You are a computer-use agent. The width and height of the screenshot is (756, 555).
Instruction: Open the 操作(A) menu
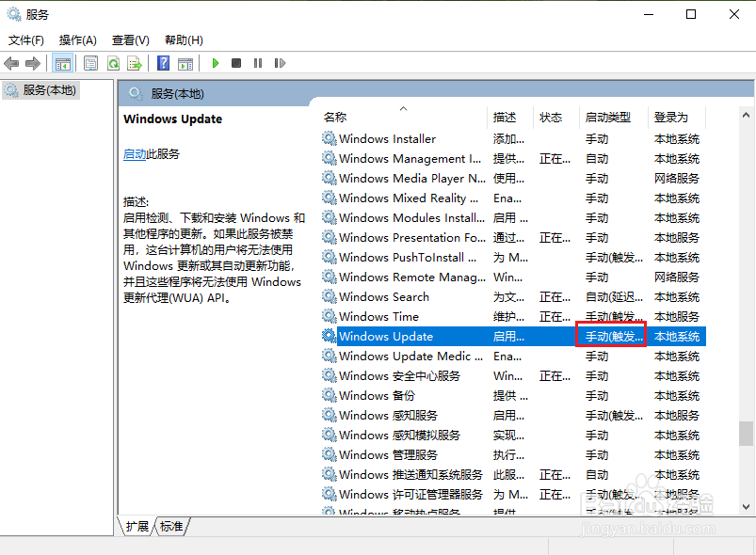click(x=77, y=40)
